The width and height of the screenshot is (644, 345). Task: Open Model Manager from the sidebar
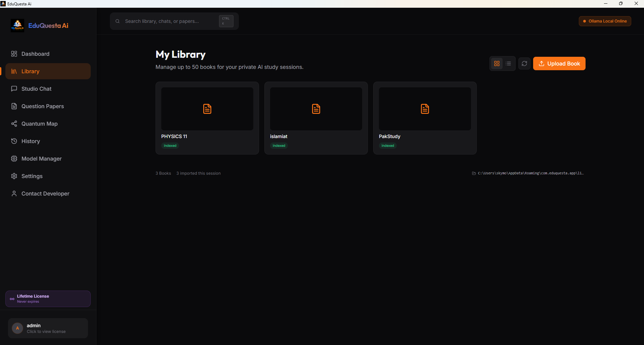(41, 159)
